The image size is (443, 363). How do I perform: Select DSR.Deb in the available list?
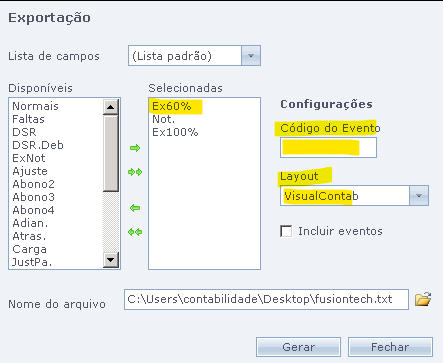38,145
